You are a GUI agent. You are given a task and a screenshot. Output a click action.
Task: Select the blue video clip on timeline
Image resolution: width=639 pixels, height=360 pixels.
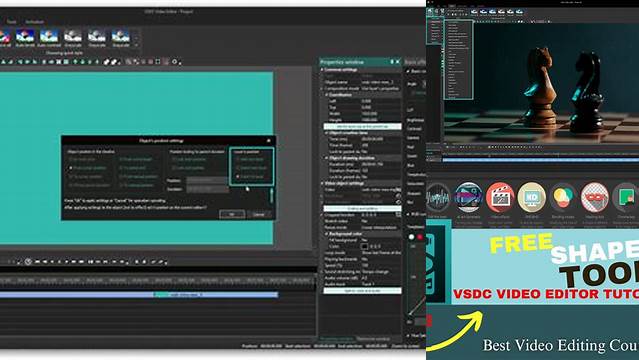coord(139,294)
